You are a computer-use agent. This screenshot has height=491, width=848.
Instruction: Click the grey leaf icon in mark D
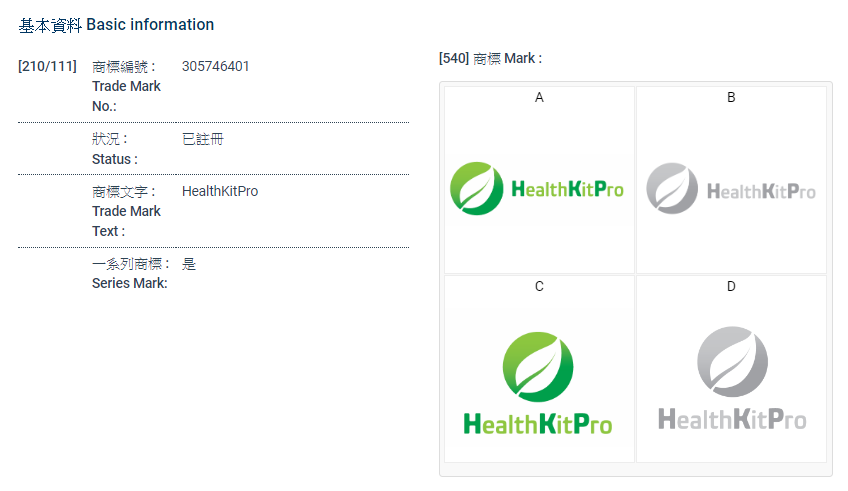pyautogui.click(x=732, y=361)
